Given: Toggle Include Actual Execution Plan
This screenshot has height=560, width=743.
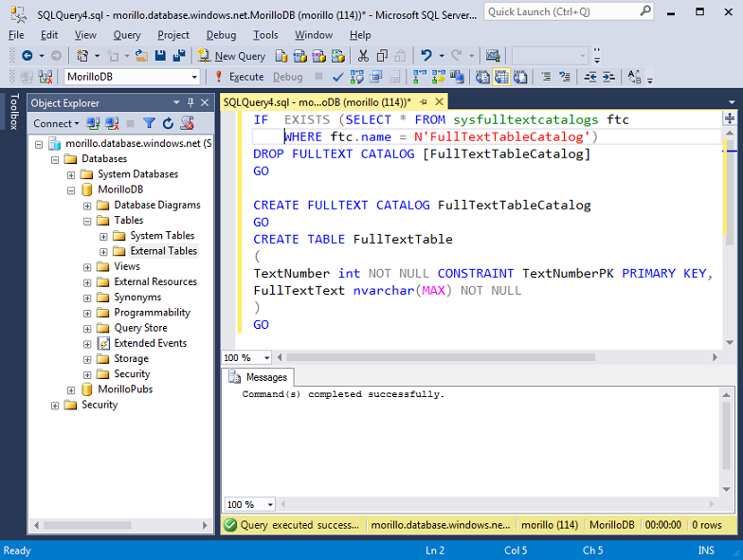Looking at the screenshot, I should (x=420, y=77).
